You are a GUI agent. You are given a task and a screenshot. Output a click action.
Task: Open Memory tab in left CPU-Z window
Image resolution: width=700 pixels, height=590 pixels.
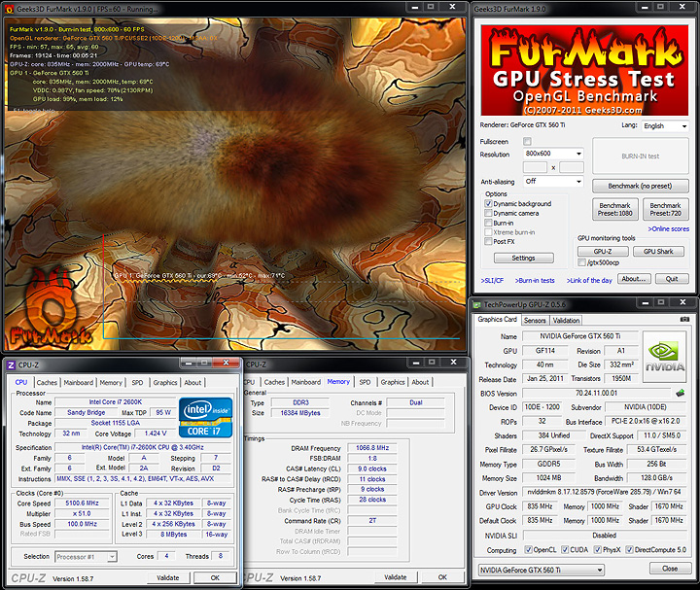111,382
